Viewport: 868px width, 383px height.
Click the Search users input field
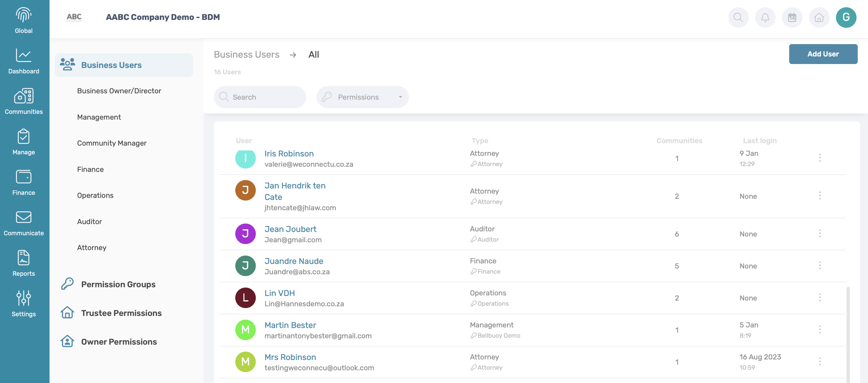266,97
